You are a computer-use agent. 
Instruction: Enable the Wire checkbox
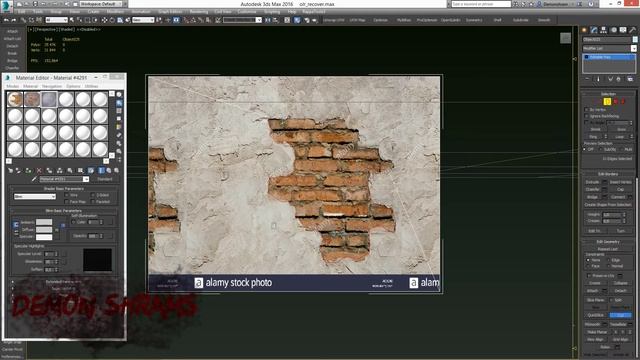[x=67, y=196]
